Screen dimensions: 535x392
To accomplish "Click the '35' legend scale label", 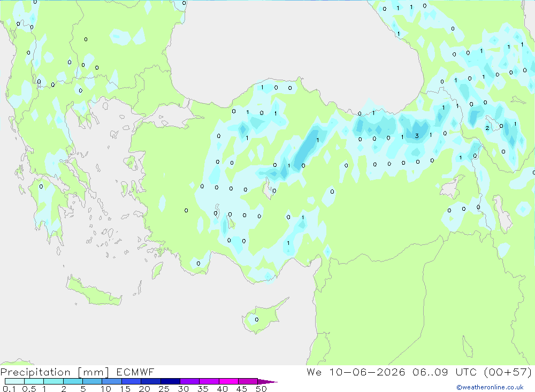I will coord(203,389).
